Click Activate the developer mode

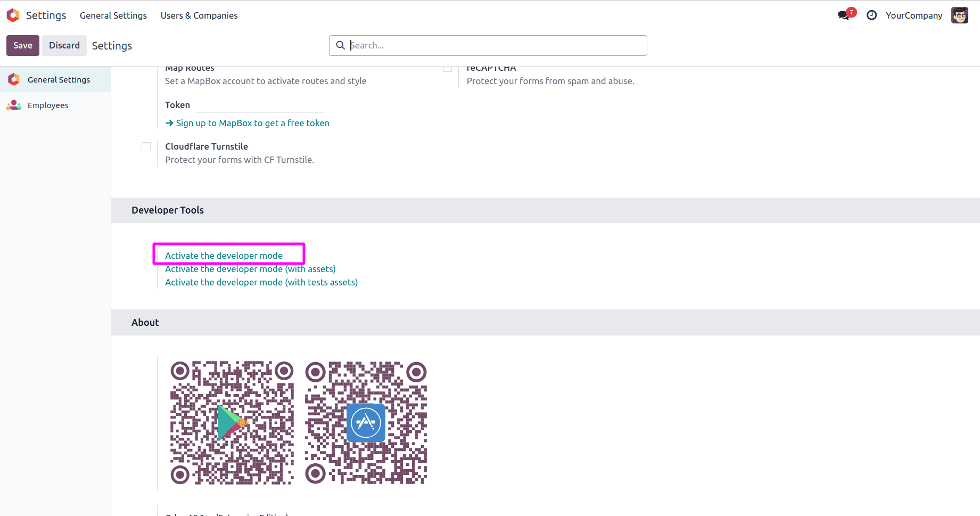coord(224,255)
